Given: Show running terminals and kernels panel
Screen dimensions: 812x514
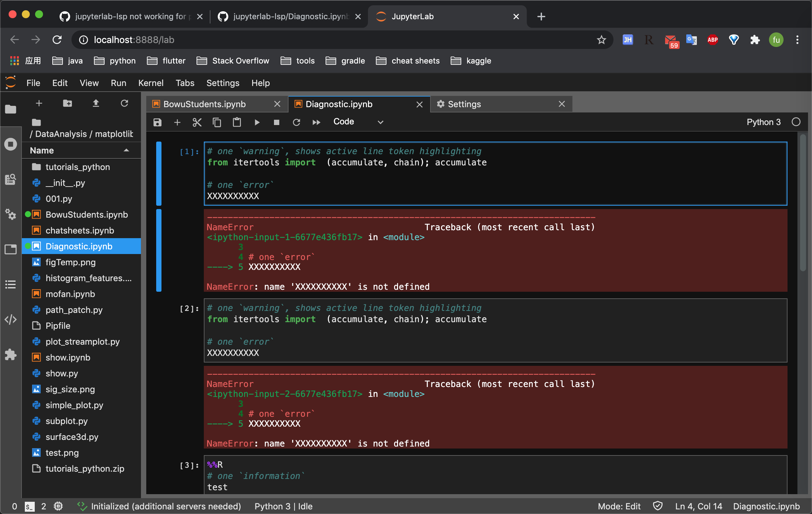Looking at the screenshot, I should 11,144.
